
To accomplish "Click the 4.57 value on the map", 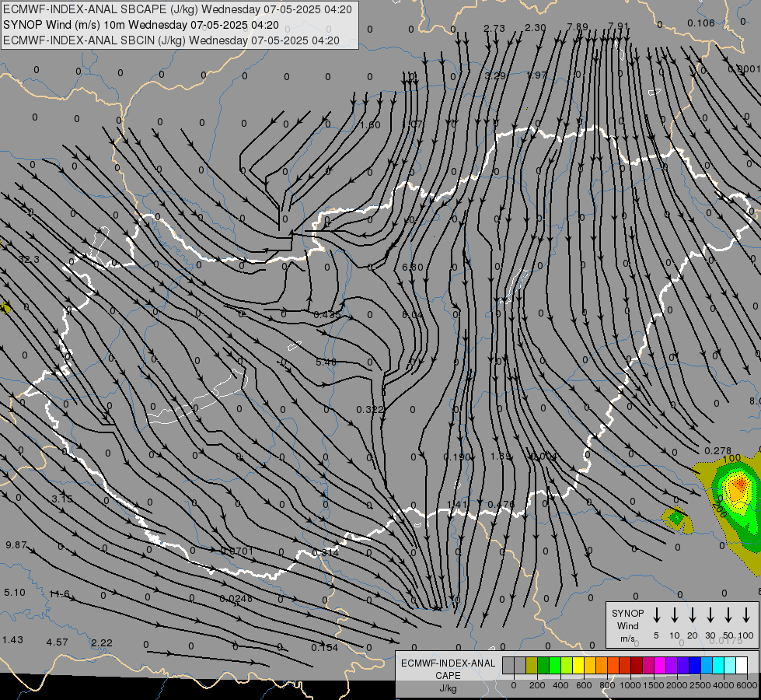I will point(58,642).
